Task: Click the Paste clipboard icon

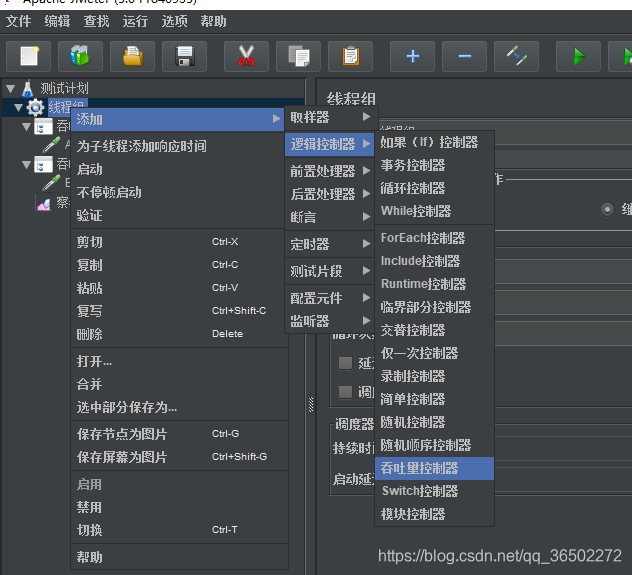Action: (x=350, y=56)
